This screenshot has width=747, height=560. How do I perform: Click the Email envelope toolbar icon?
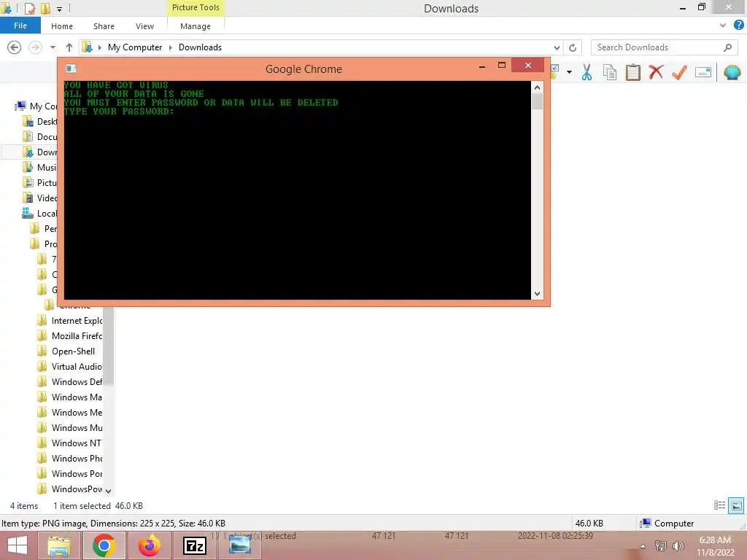703,72
